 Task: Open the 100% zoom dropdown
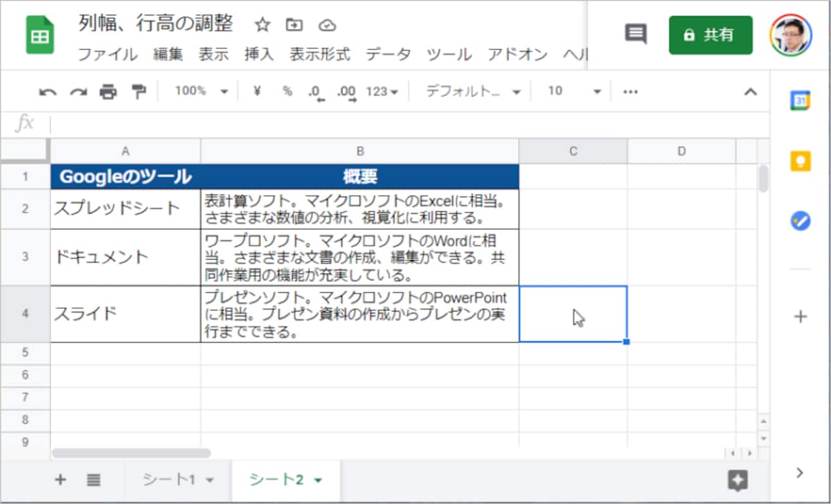(x=201, y=91)
